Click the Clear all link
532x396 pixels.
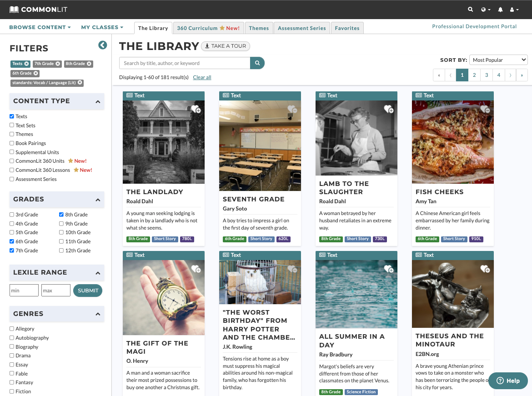tap(202, 77)
